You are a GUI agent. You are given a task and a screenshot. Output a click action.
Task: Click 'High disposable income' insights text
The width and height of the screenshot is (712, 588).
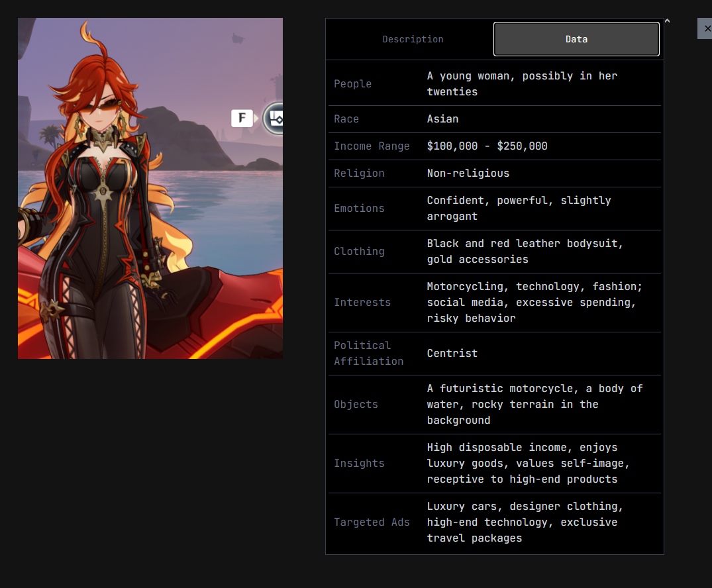click(x=528, y=464)
